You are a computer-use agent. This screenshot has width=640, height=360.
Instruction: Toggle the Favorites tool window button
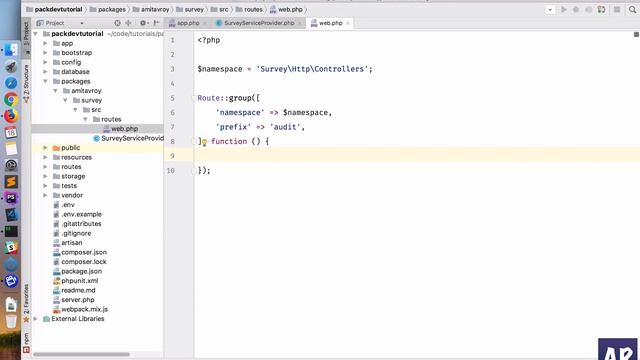click(x=26, y=303)
